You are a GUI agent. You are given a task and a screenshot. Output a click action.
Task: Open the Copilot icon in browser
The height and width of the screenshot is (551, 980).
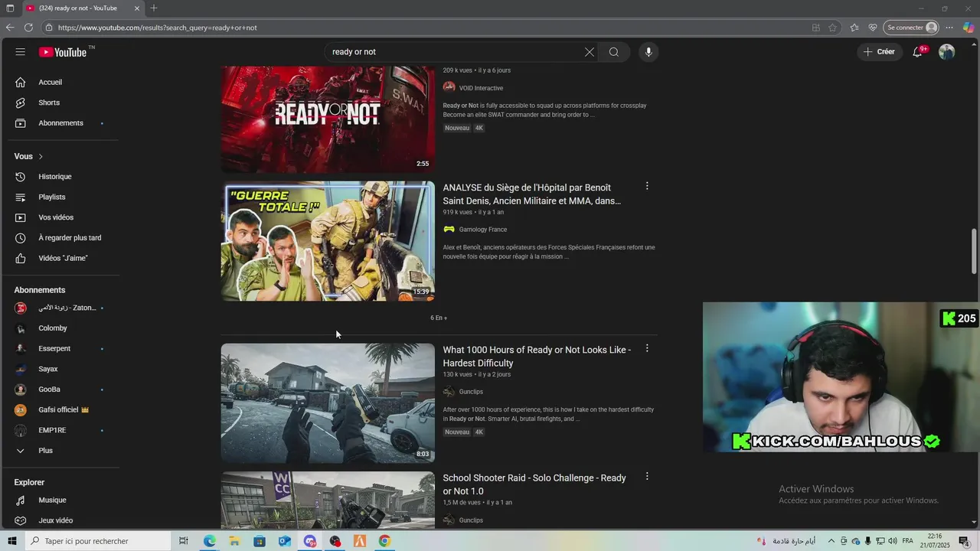968,28
